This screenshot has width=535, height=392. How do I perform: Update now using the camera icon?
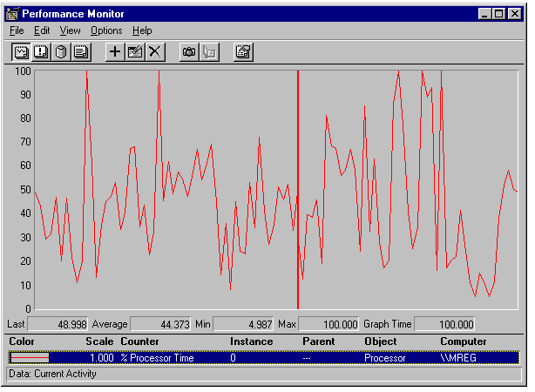point(188,52)
